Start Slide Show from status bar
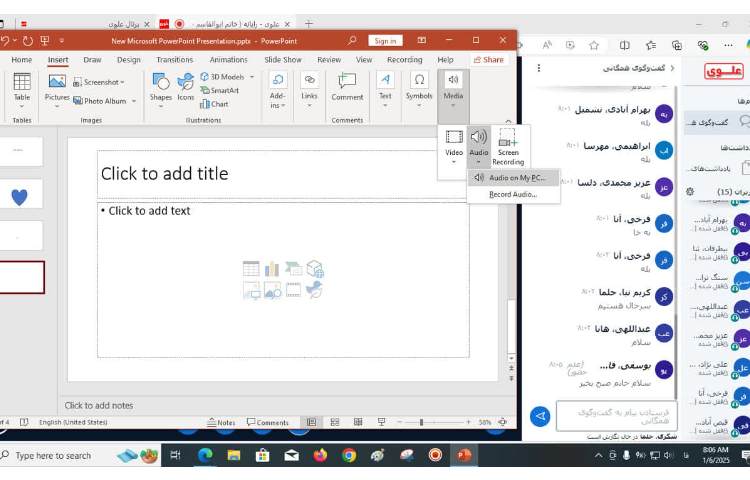This screenshot has height=480, width=750. click(381, 422)
